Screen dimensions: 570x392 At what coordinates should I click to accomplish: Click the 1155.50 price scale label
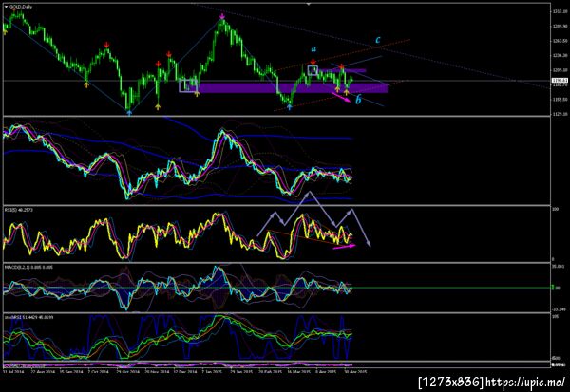point(560,99)
